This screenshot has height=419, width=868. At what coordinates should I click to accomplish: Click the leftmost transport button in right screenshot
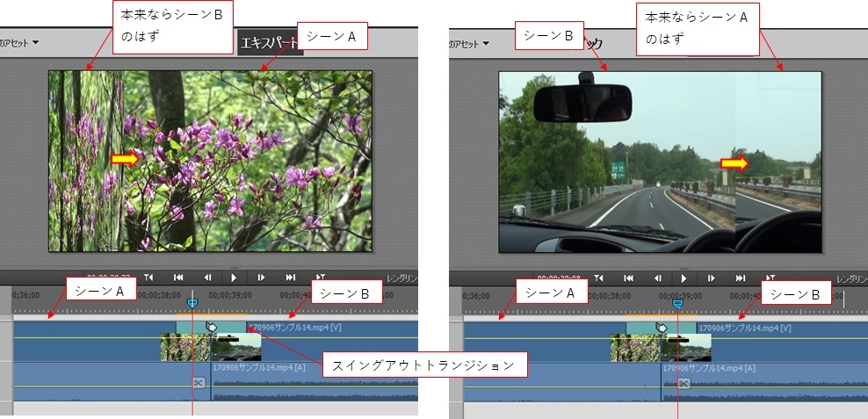point(598,278)
